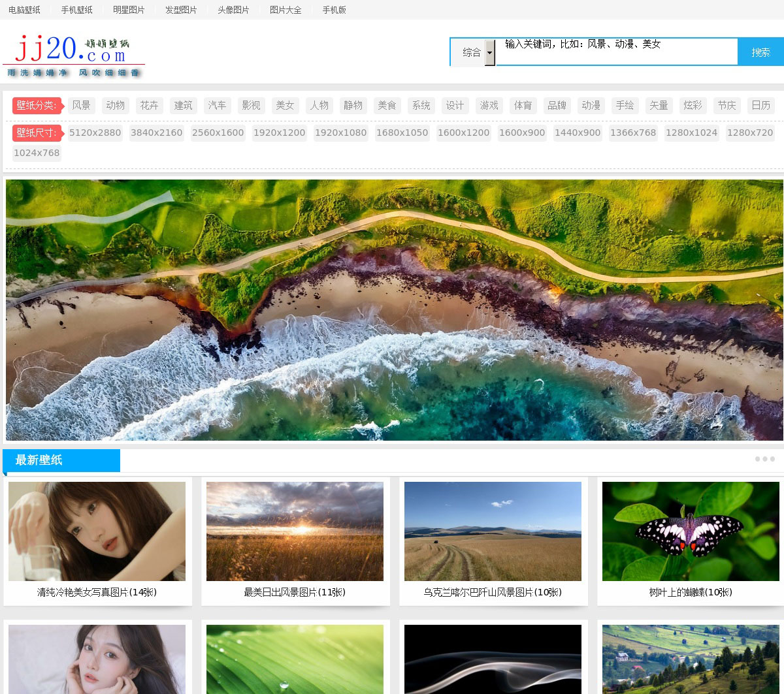
Task: Open the 综合 search category dropdown
Action: [x=473, y=52]
